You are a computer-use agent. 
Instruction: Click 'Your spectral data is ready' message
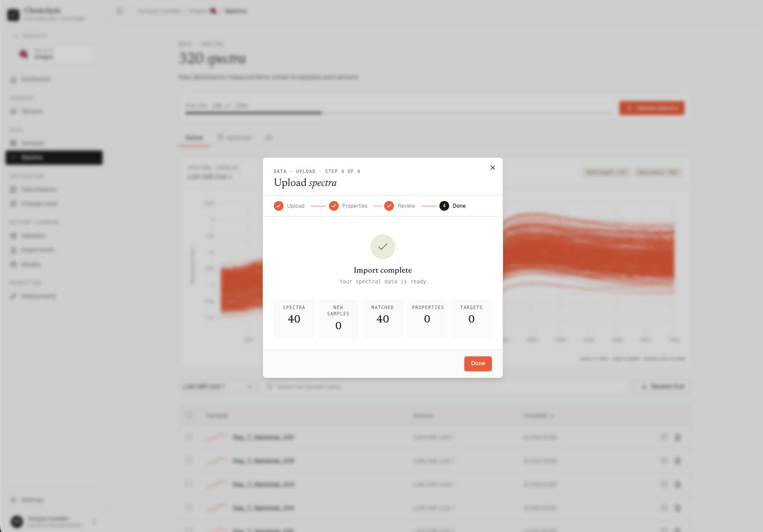coord(383,282)
